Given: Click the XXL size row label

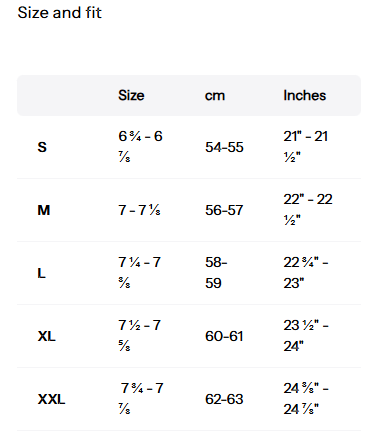Looking at the screenshot, I should (x=51, y=399).
